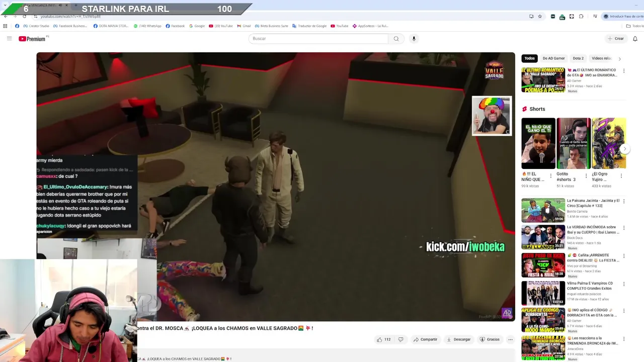
Task: Click the Compartir share button
Action: click(x=425, y=339)
